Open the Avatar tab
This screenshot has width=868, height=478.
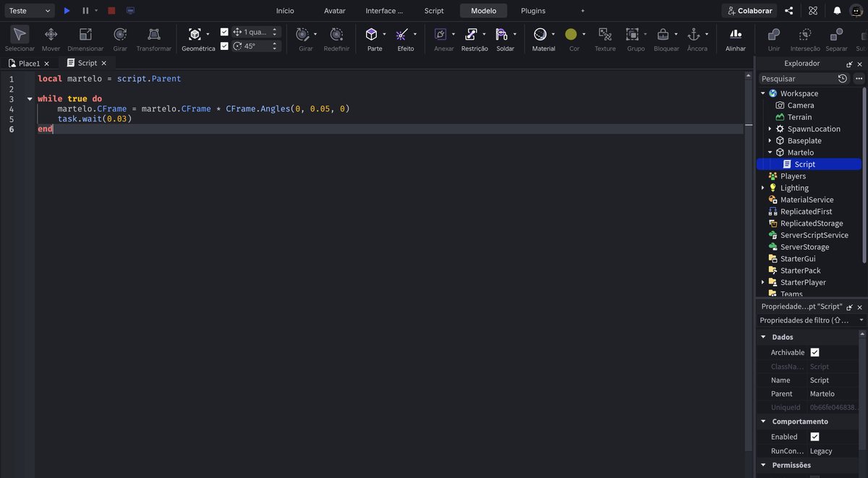[335, 11]
